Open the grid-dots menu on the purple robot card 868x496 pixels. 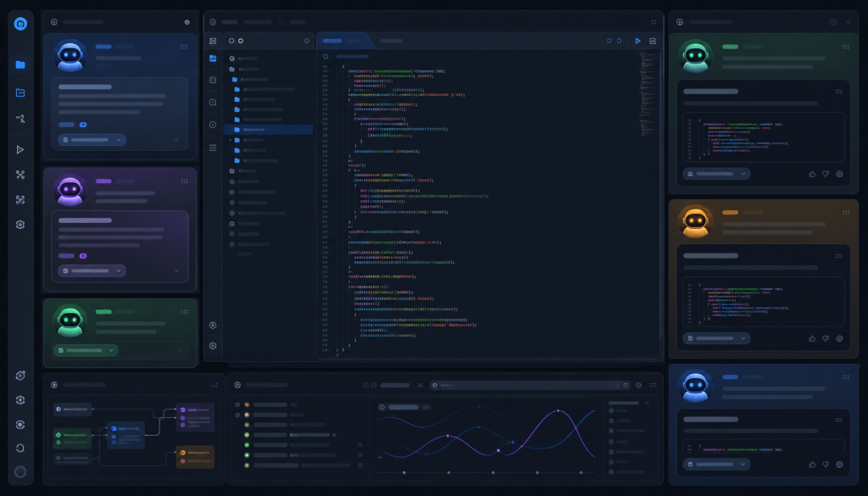tap(184, 181)
